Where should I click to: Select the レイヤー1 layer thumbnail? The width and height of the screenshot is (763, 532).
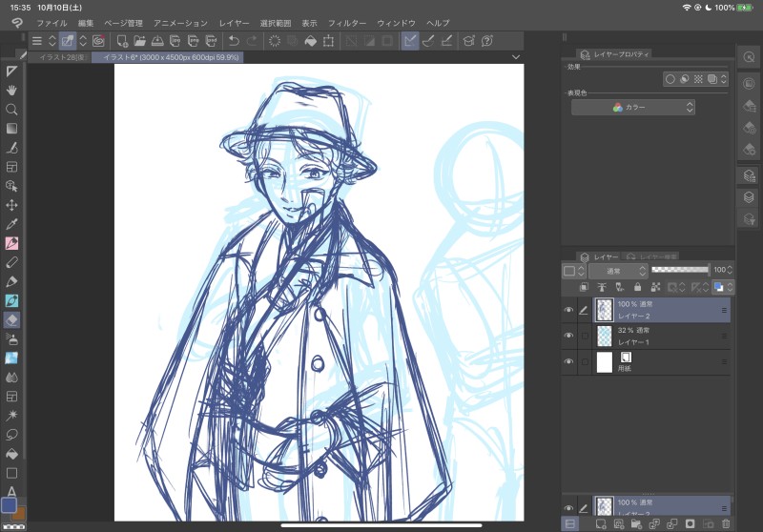604,336
